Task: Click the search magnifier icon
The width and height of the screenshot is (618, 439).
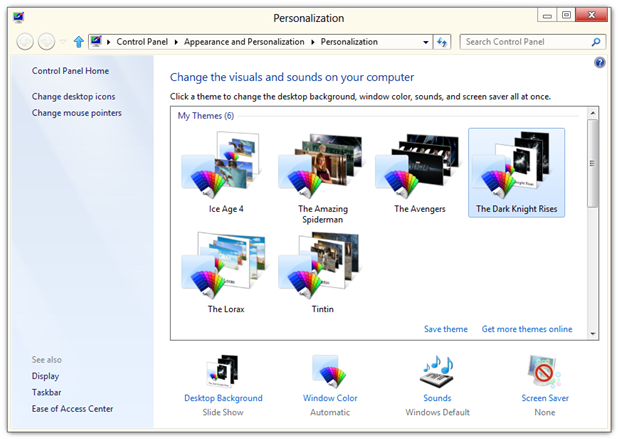Action: pos(596,42)
